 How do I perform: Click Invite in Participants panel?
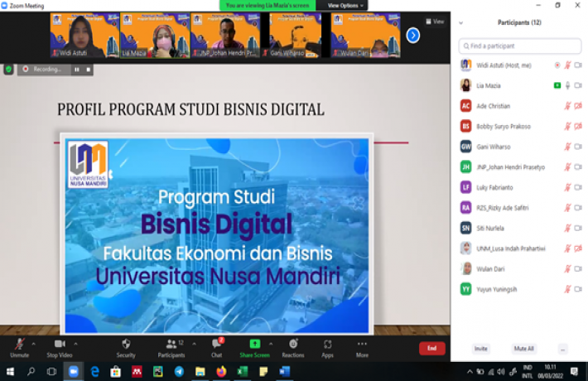480,349
